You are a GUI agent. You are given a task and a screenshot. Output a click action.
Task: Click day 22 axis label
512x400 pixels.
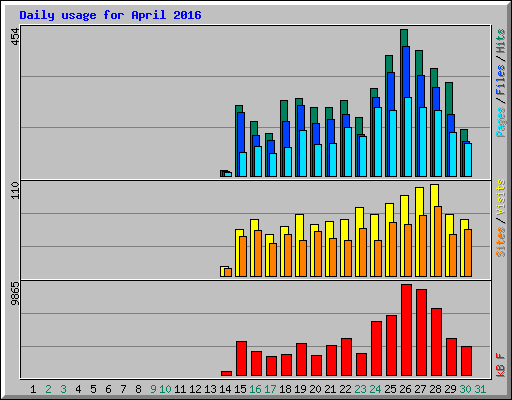(x=345, y=389)
